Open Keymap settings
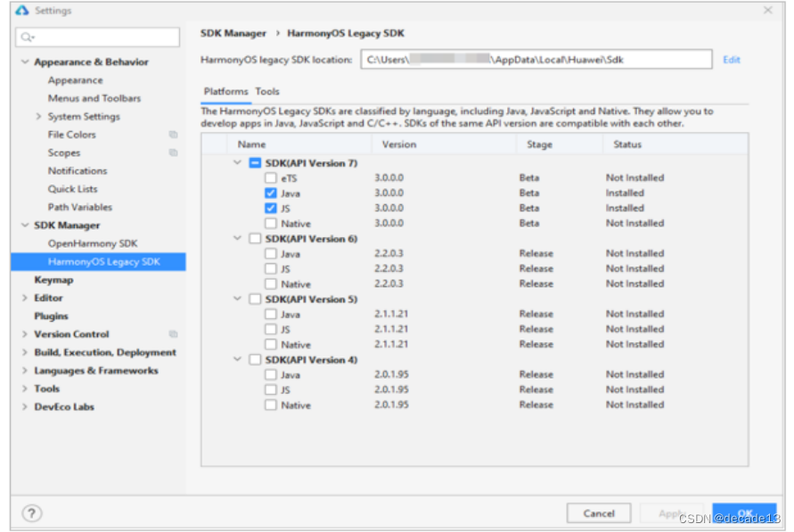The width and height of the screenshot is (794, 532). pos(53,280)
